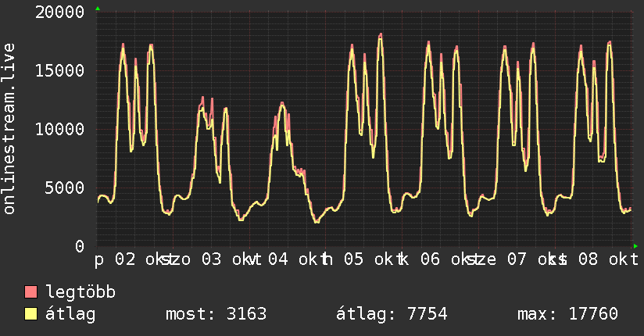Select the átlag legend label
Image resolution: width=644 pixels, height=336 pixels.
pyautogui.click(x=70, y=314)
